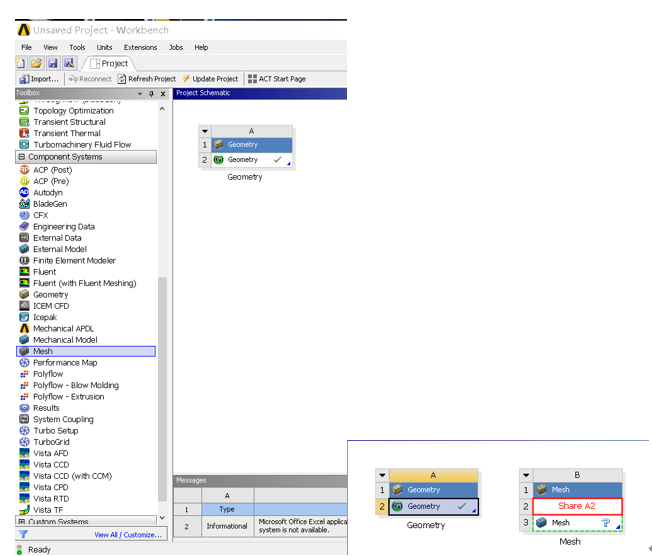This screenshot has width=652, height=556.
Task: Open ACT Start Page
Action: tap(277, 79)
